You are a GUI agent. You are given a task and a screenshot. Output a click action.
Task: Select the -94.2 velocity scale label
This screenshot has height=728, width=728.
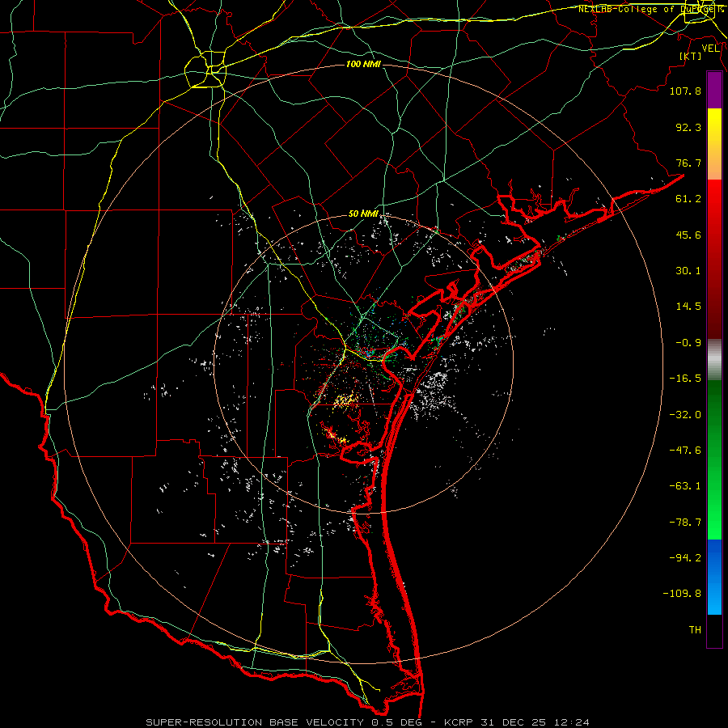click(685, 558)
